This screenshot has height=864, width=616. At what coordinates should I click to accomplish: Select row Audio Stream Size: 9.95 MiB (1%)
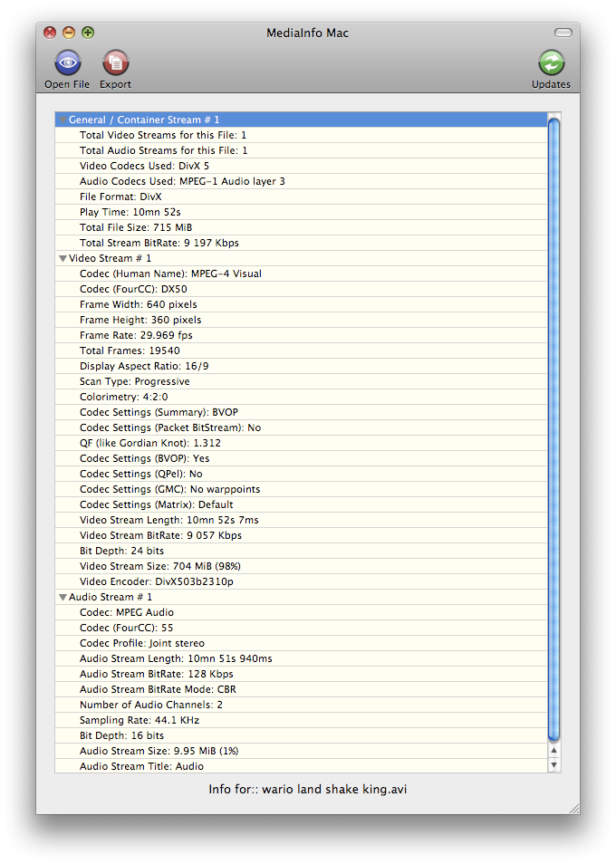tap(301, 752)
